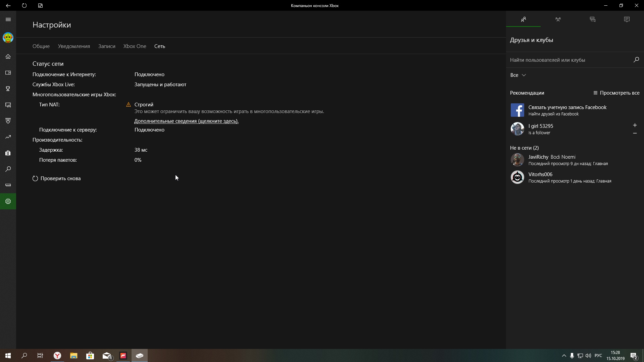644x362 pixels.
Task: Go to the Home sidebar icon
Action: point(8,56)
